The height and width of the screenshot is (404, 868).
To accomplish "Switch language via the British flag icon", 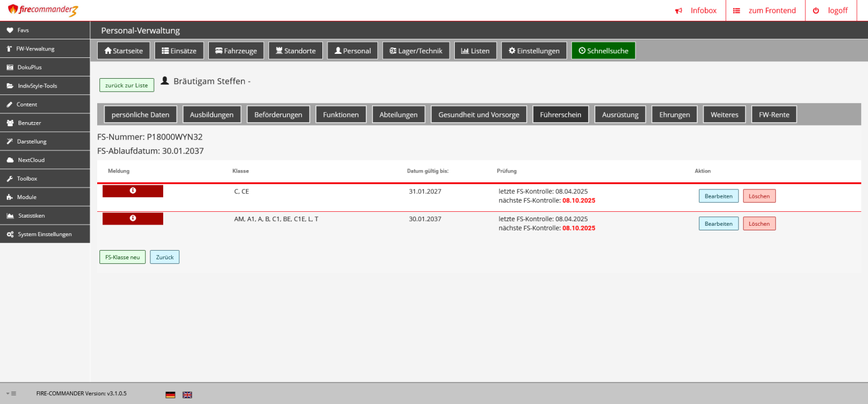I will (x=187, y=395).
